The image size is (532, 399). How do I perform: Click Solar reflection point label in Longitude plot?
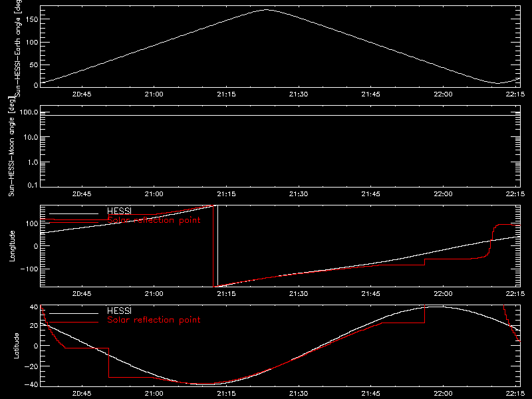(154, 220)
